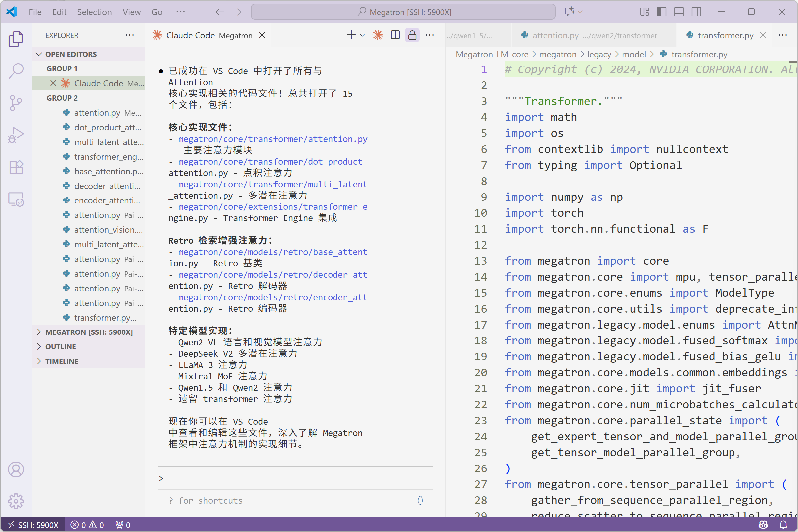Switch to the Claude Code Megatron tab

207,35
